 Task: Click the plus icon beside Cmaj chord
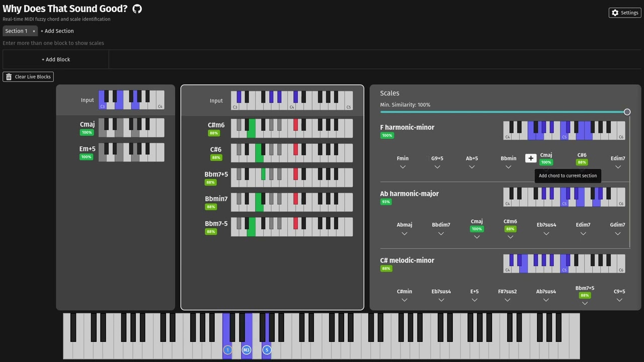pos(530,158)
